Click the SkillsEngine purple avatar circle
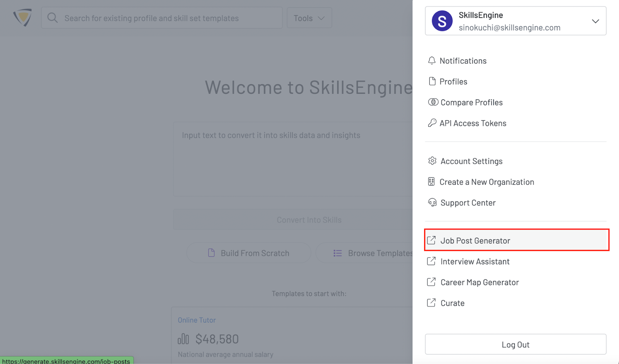Image resolution: width=619 pixels, height=364 pixels. [x=442, y=21]
